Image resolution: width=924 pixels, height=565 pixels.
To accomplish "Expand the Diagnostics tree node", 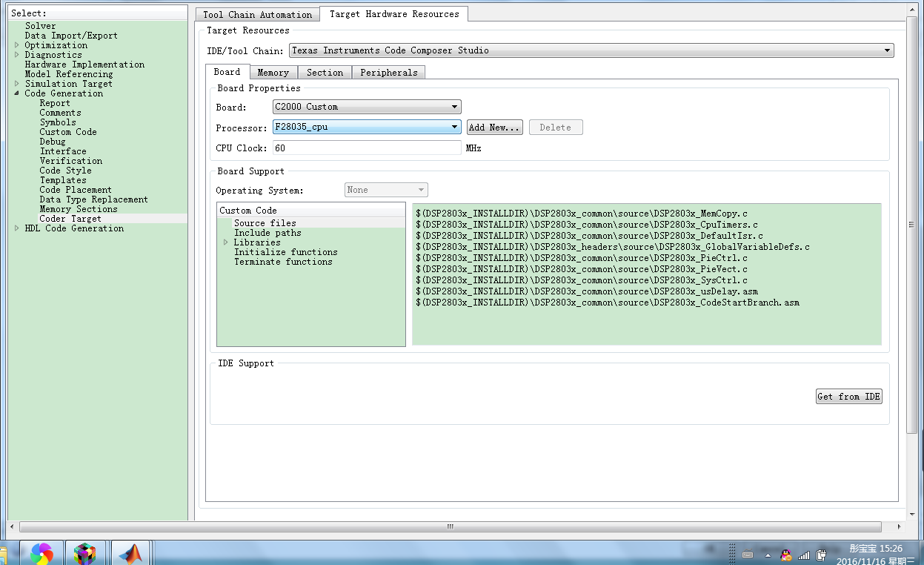I will (17, 55).
